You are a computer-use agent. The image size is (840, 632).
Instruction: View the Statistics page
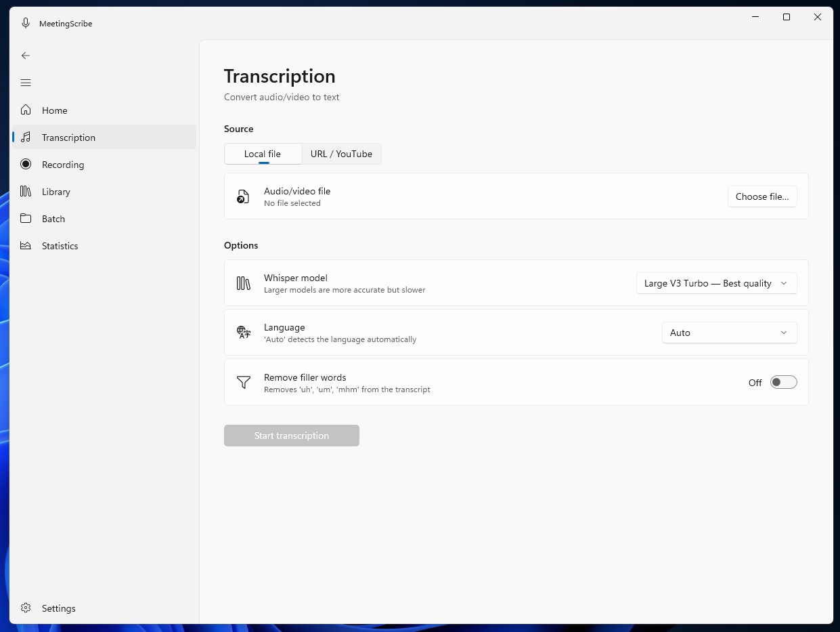pyautogui.click(x=60, y=245)
